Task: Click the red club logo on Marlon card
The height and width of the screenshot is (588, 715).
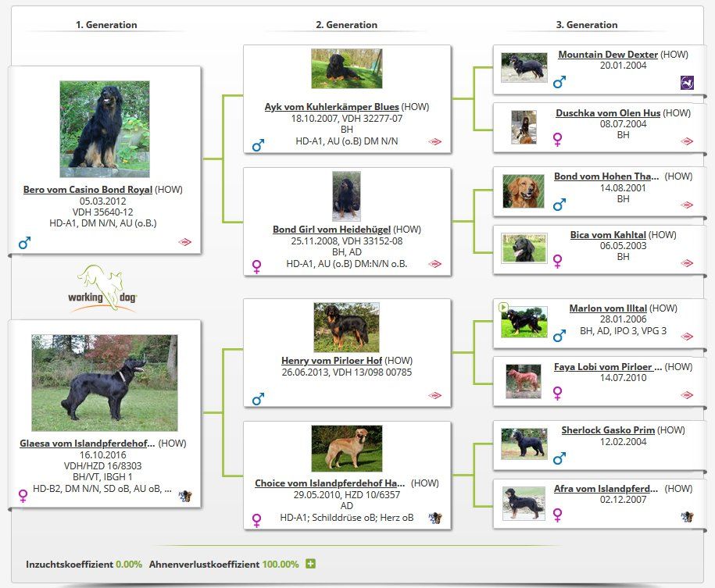Action: (x=687, y=337)
